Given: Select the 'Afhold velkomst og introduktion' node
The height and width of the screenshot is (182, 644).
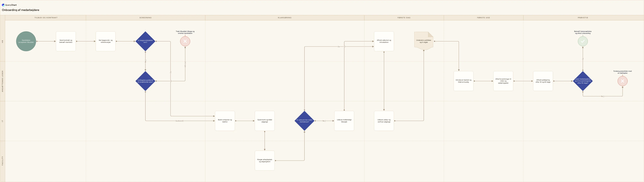Looking at the screenshot, I should pos(384,41).
